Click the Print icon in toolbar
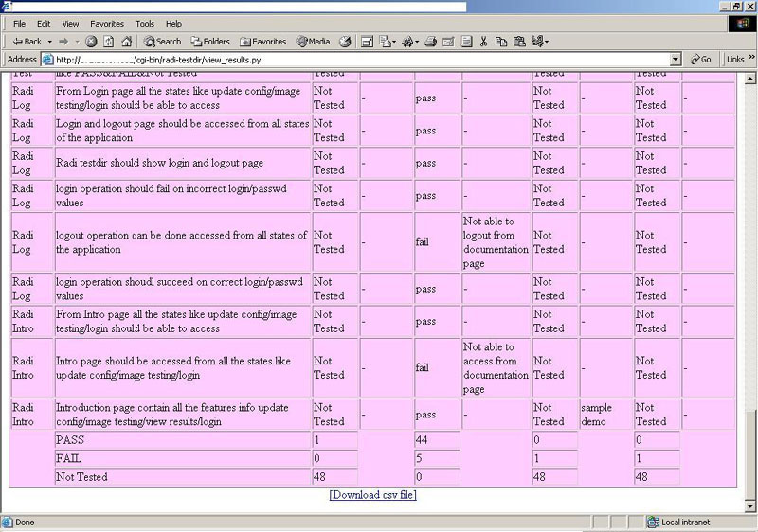 431,42
